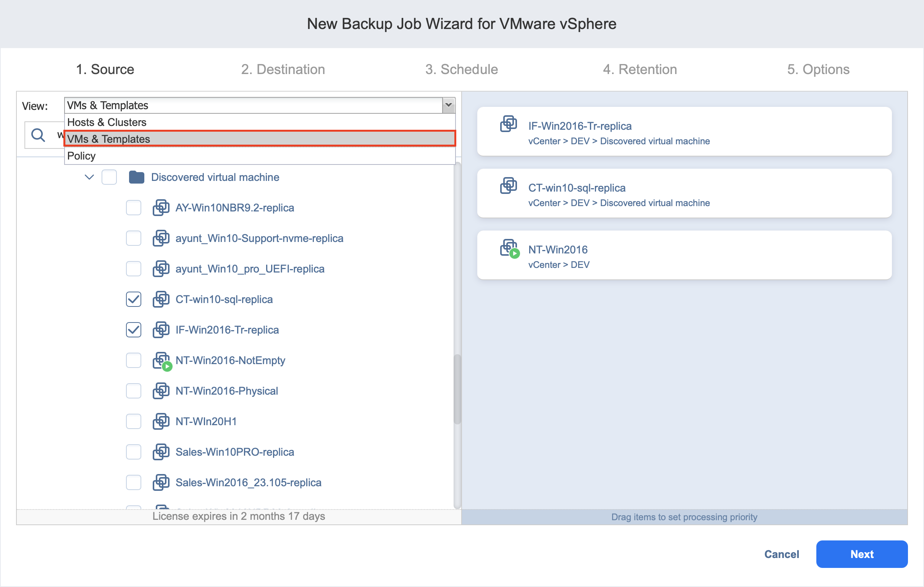
Task: Select Policy view option
Action: coord(260,156)
